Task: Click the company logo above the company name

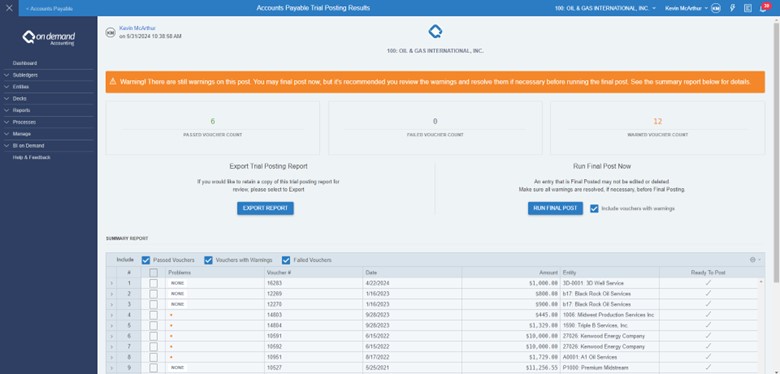Action: [435, 32]
